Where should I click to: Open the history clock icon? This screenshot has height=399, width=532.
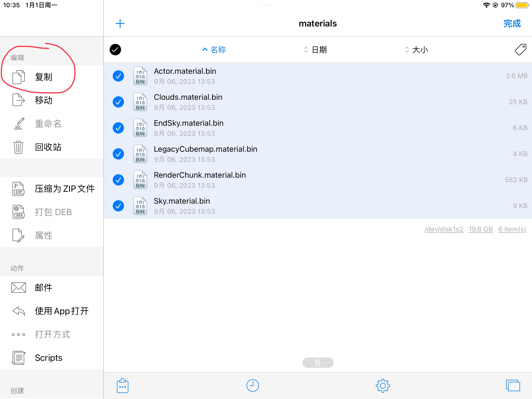252,385
